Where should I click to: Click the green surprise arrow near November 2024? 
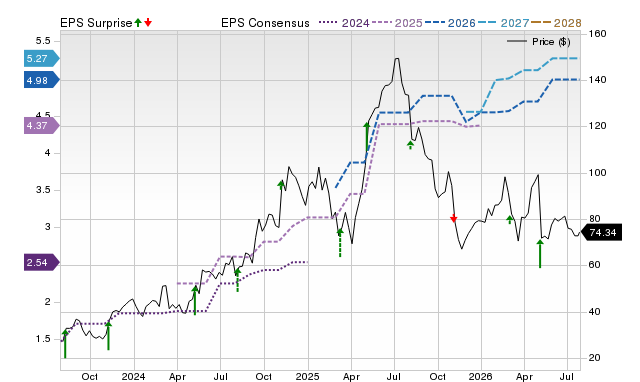tap(281, 185)
